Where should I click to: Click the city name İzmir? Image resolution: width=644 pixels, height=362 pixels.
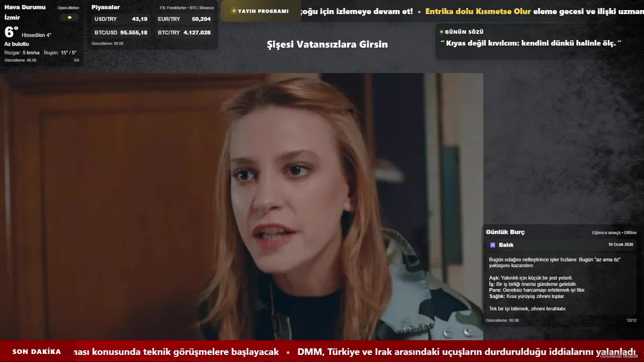pos(12,18)
